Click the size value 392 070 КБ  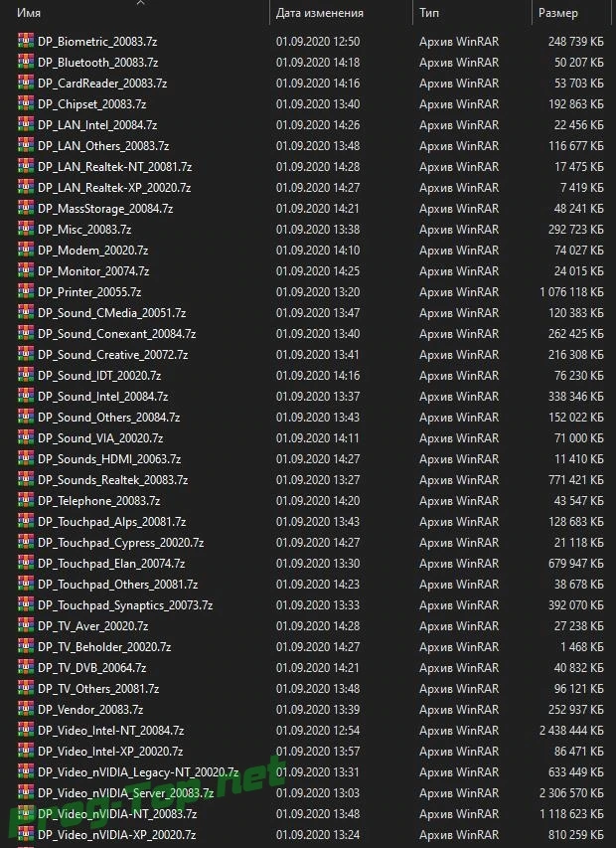[x=576, y=605]
